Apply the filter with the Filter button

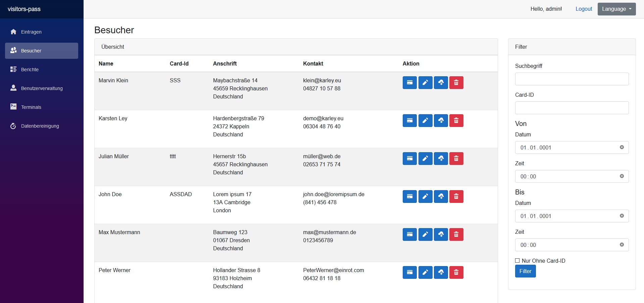(525, 271)
